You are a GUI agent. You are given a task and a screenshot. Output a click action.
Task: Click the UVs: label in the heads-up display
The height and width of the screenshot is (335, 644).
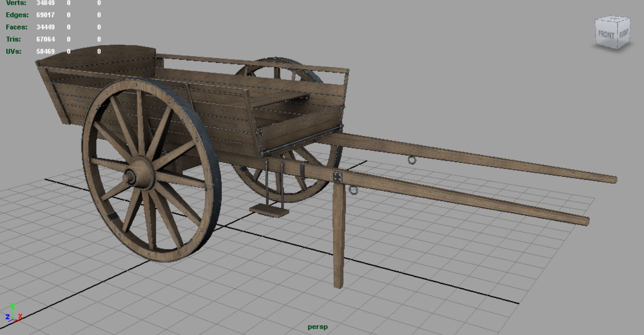[14, 52]
